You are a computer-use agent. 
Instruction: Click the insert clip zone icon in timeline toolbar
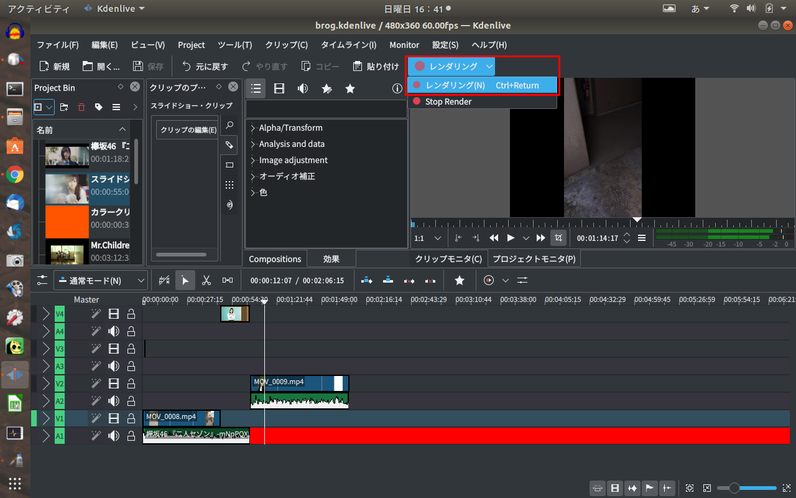coord(367,280)
